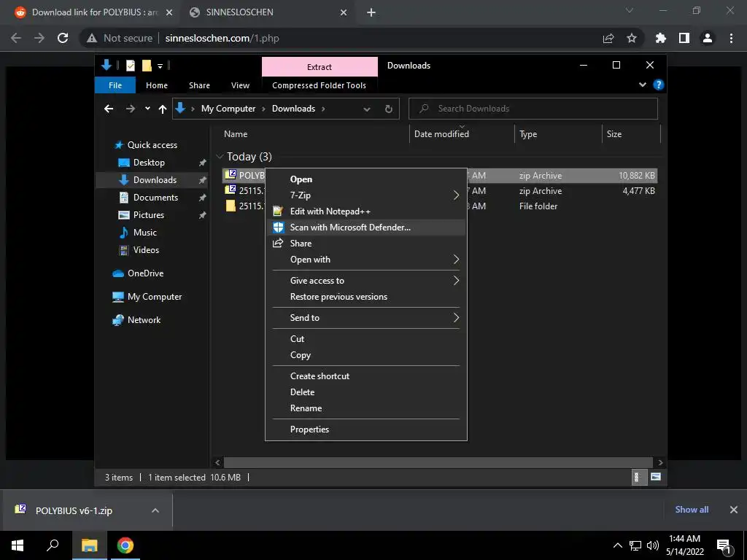
Task: Customize Quick Access Toolbar dropdown
Action: click(160, 66)
